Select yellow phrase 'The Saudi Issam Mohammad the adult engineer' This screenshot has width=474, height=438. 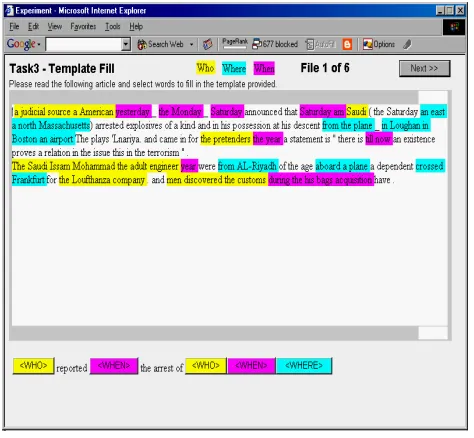tap(95, 166)
